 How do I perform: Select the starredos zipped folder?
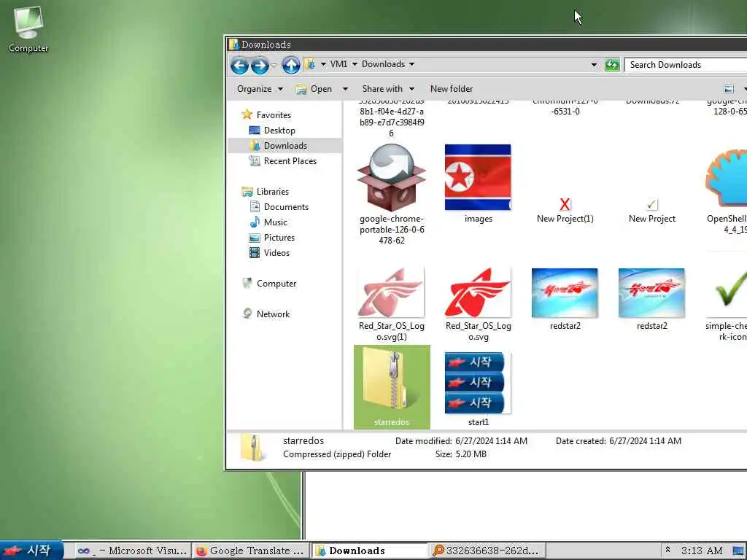click(392, 387)
